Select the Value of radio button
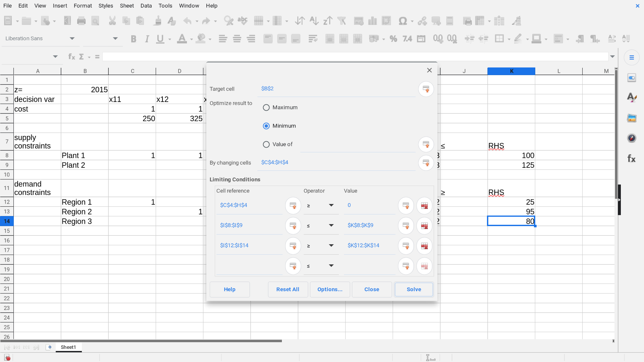 [266, 145]
